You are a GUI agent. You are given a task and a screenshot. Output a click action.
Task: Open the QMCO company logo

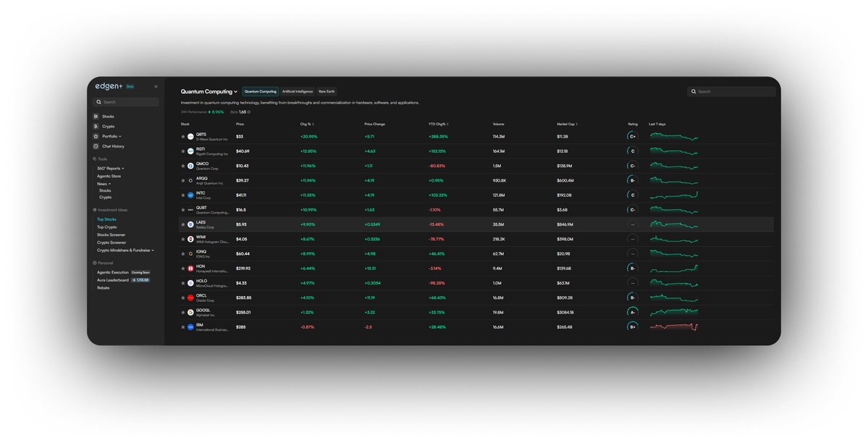pos(190,166)
